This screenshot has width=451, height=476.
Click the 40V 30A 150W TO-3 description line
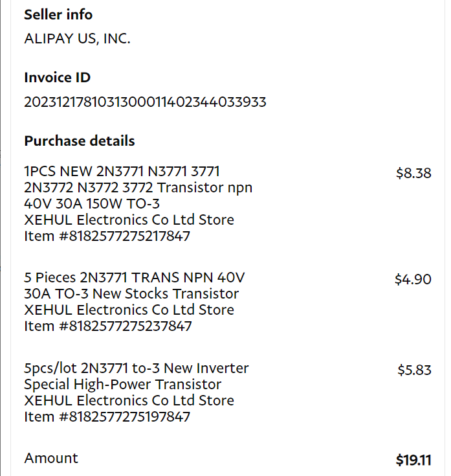pyautogui.click(x=93, y=204)
